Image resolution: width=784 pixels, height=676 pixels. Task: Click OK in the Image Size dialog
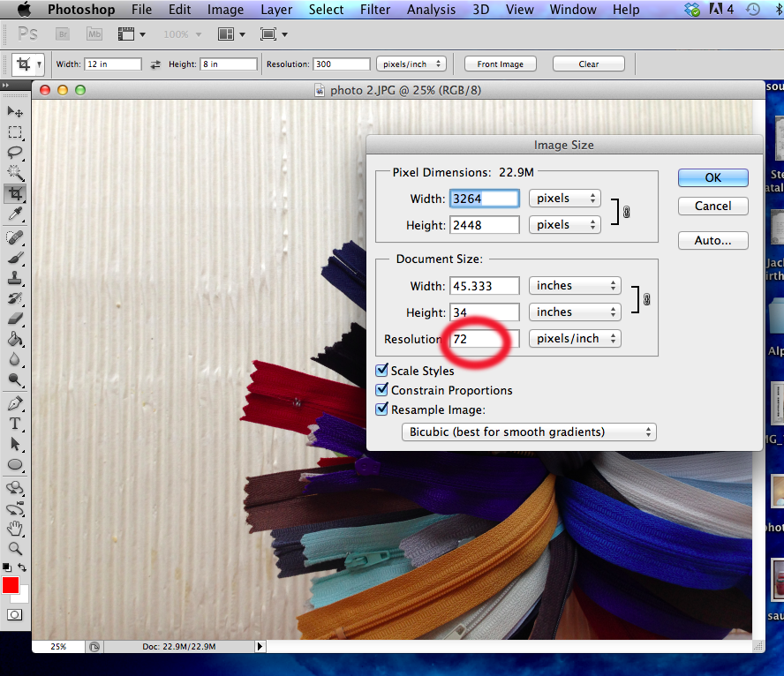coord(713,177)
